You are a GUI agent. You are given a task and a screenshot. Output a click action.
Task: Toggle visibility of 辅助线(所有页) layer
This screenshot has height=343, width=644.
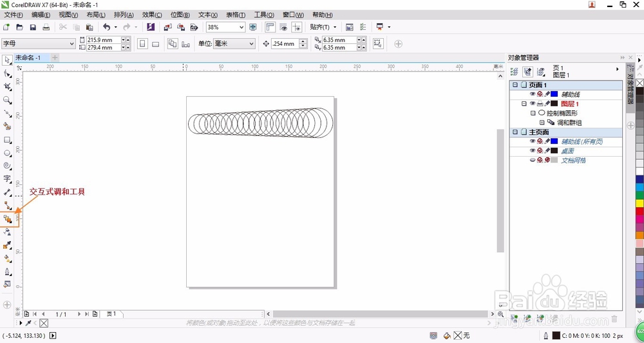pyautogui.click(x=533, y=141)
